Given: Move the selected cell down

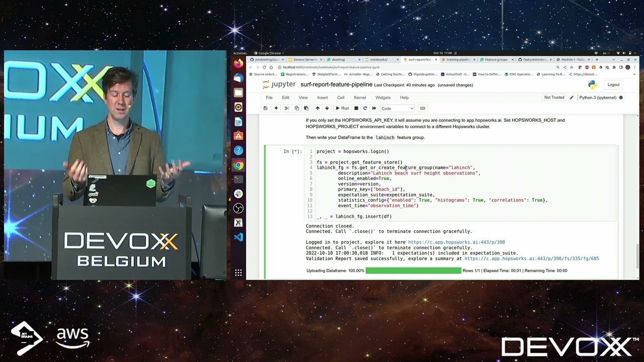Looking at the screenshot, I should [327, 108].
